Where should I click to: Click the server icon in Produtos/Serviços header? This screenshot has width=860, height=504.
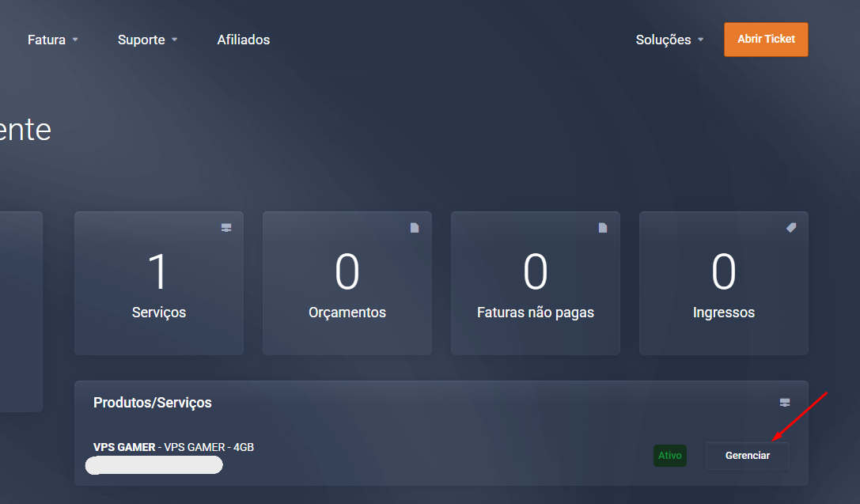click(785, 403)
